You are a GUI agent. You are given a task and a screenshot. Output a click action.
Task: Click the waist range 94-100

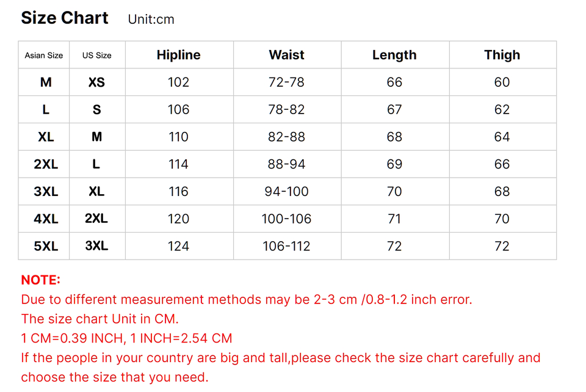pos(286,192)
